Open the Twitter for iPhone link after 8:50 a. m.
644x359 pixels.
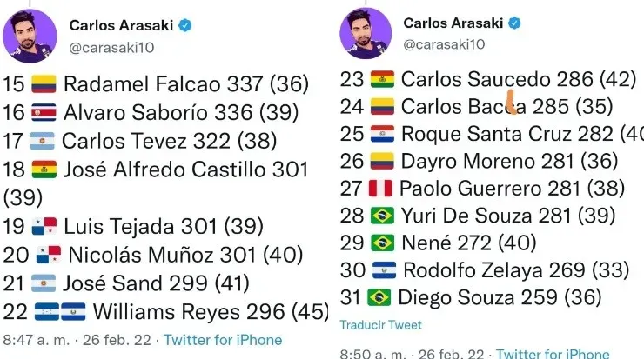[553, 354]
